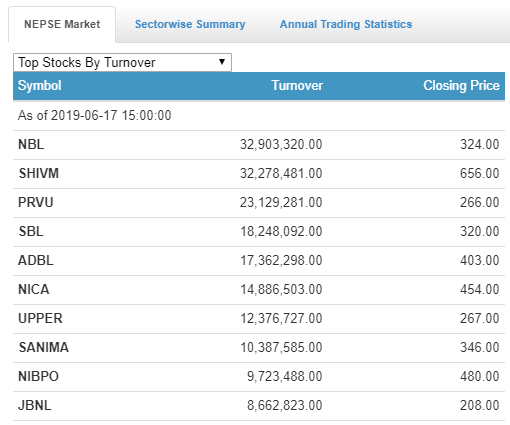Select the SHIVM stock symbol
Image resolution: width=510 pixels, height=425 pixels.
coord(39,173)
